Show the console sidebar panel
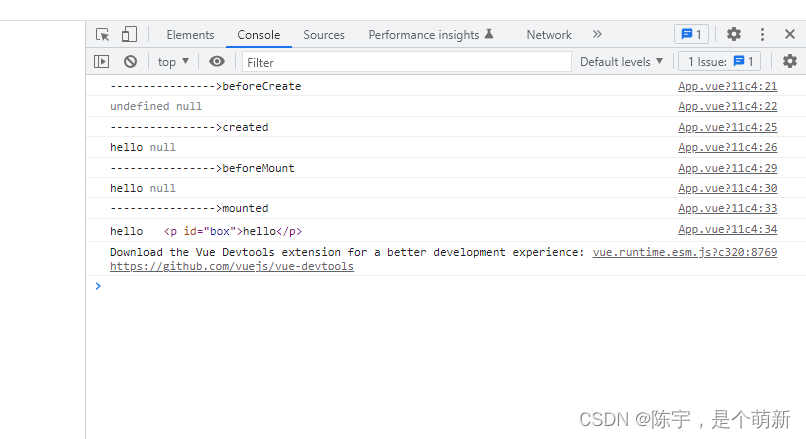Screen dimensions: 806x439 coord(102,61)
